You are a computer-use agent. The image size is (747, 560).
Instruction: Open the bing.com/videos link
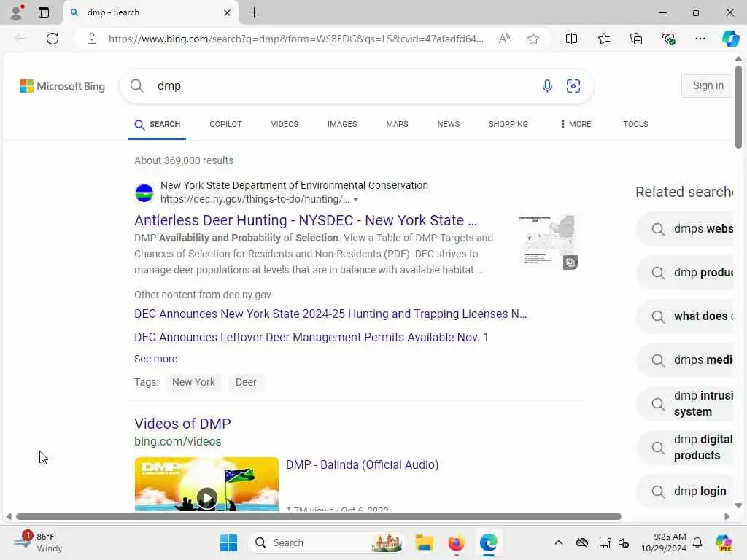coord(178,442)
